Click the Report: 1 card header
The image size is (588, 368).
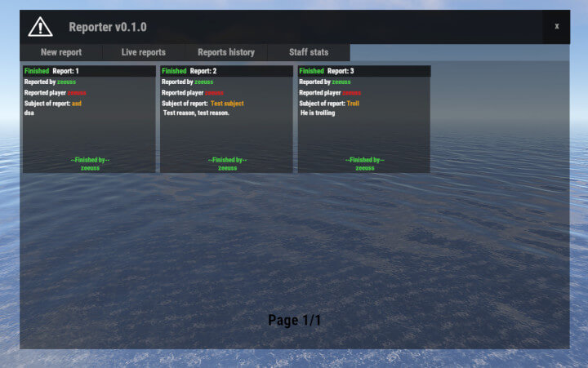pyautogui.click(x=65, y=71)
